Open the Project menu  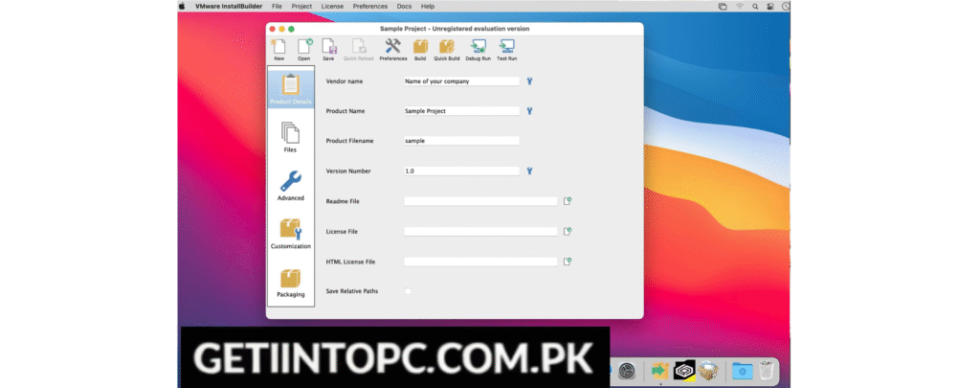click(x=301, y=6)
